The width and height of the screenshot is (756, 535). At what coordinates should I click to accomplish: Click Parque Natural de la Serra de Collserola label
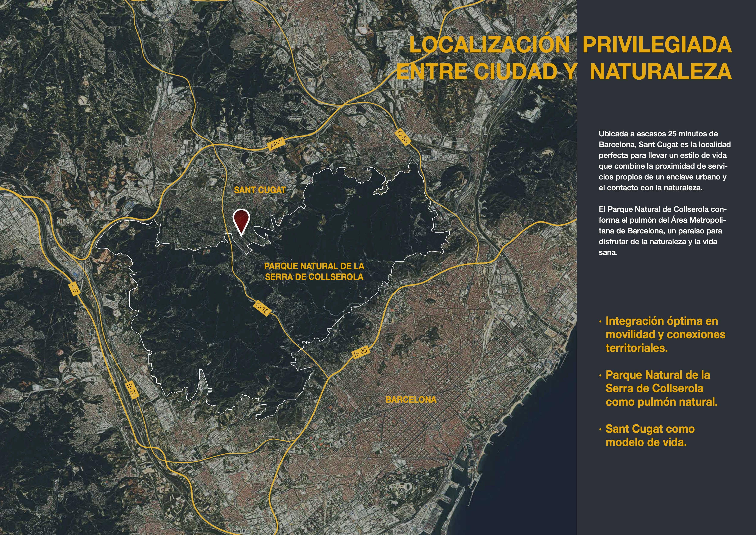[314, 271]
